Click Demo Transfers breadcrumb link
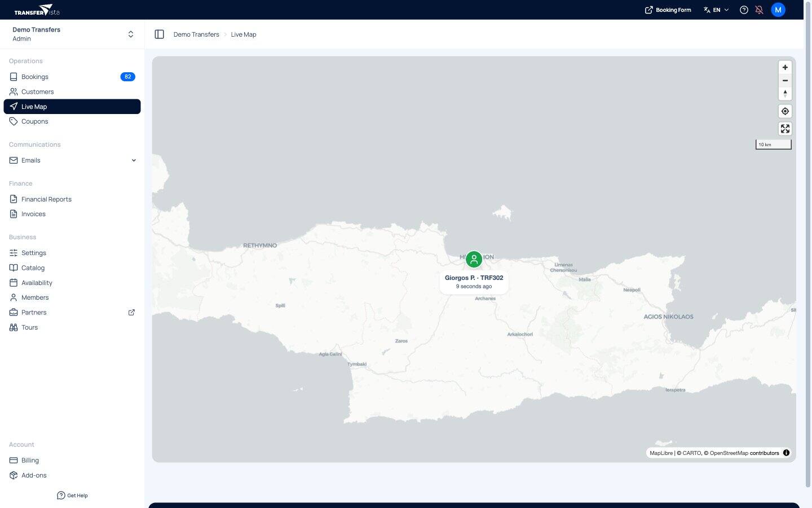The width and height of the screenshot is (812, 508). (x=196, y=34)
